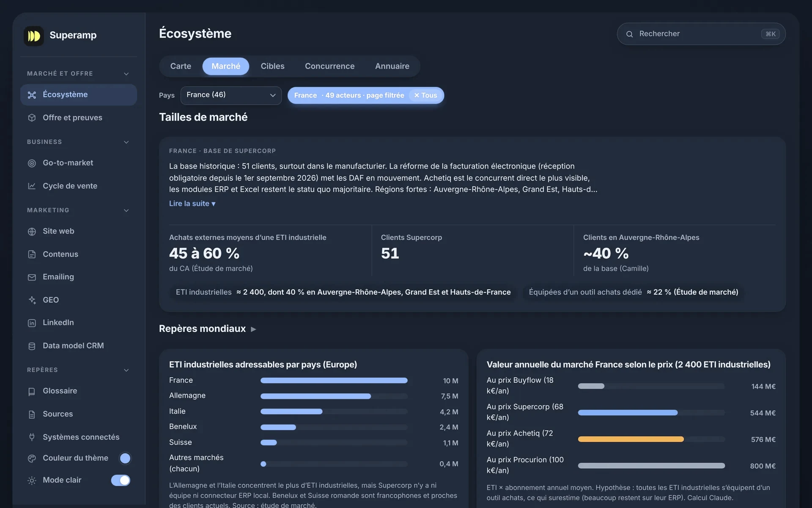Click the target icon for Go-to-market

(x=32, y=163)
